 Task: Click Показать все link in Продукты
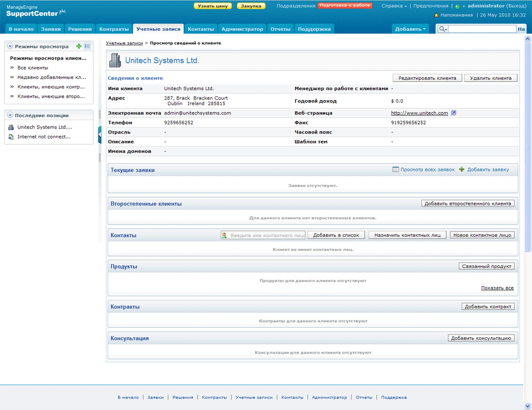[497, 288]
